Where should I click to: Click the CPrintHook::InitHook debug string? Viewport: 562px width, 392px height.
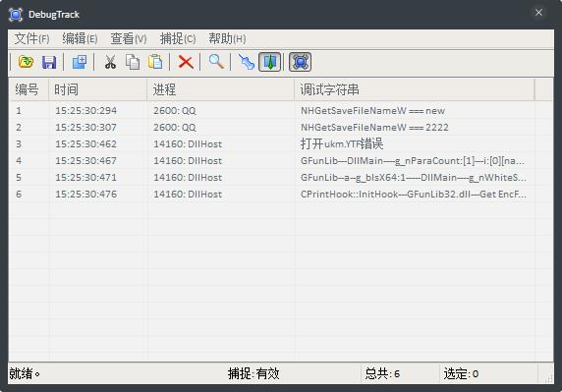414,195
